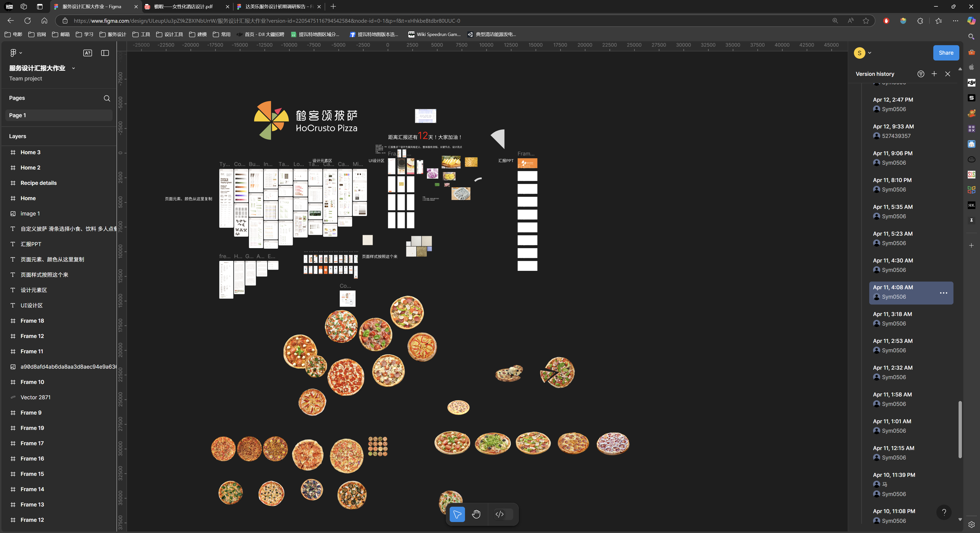Add new version with plus icon
The image size is (980, 533).
coord(934,74)
